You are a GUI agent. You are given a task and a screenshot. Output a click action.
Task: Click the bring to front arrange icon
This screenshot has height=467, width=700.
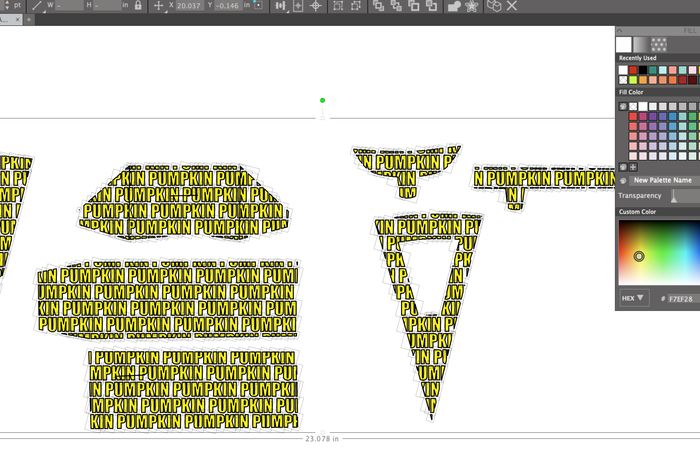coord(378,6)
